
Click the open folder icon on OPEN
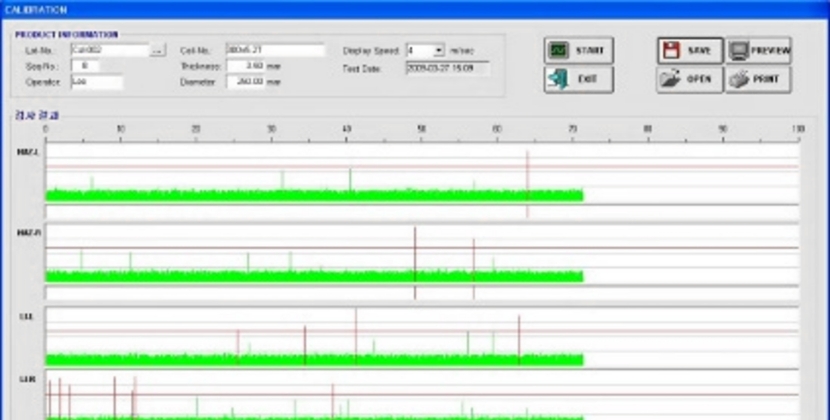click(x=671, y=79)
